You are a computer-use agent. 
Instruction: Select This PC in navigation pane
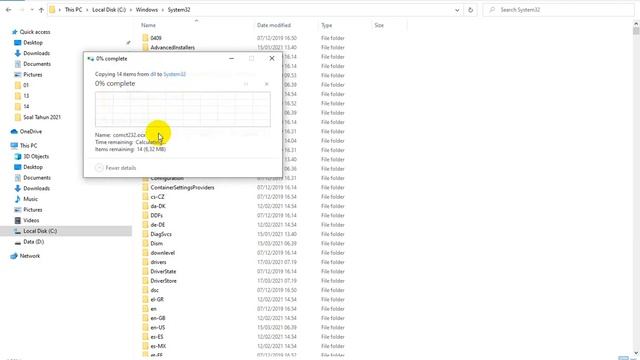[x=28, y=146]
